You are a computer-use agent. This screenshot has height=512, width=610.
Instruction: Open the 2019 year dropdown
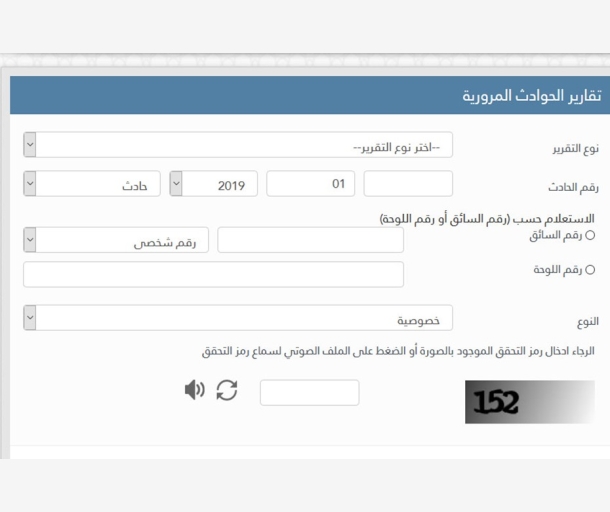[x=213, y=183]
